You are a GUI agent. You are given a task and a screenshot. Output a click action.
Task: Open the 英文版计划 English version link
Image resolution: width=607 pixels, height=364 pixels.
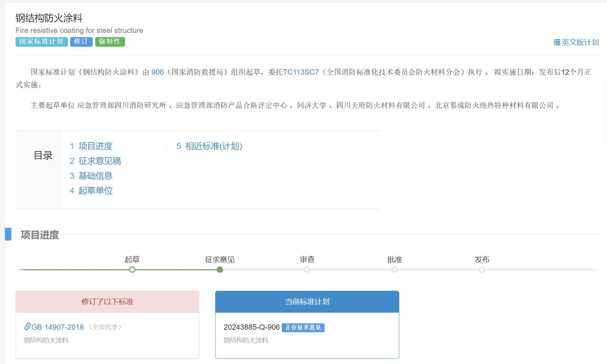pos(580,42)
